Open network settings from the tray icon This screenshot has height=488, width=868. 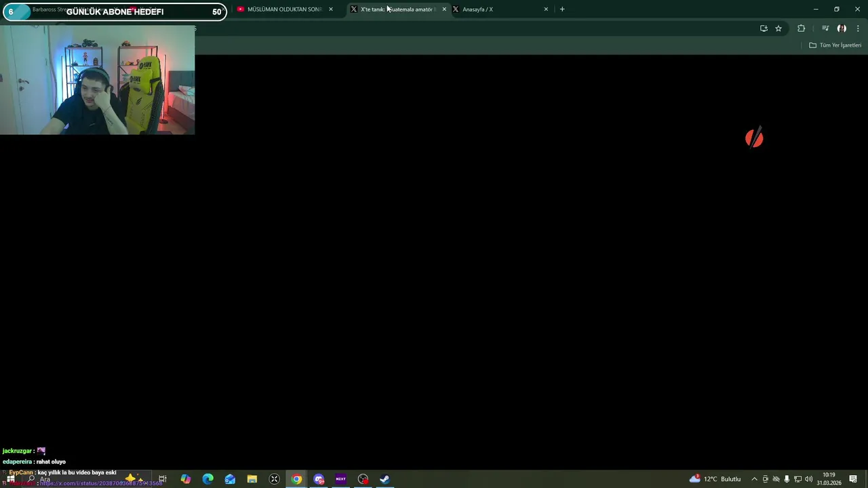[797, 479]
